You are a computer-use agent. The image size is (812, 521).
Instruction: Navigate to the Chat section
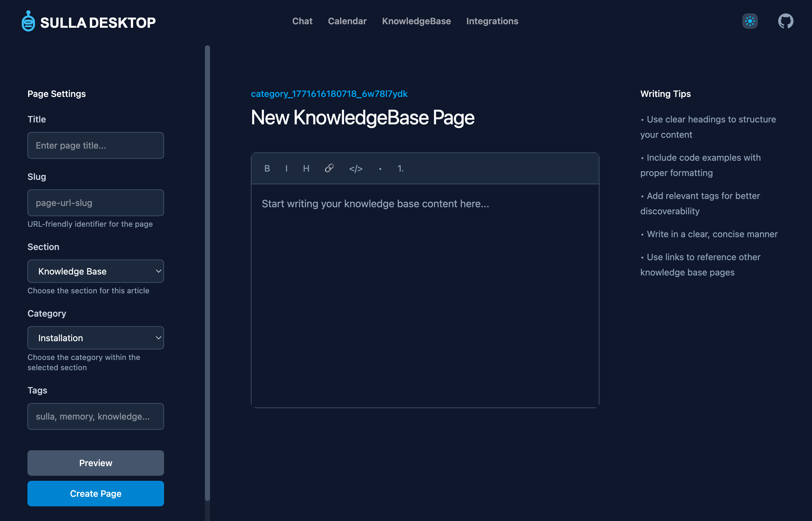pyautogui.click(x=302, y=21)
